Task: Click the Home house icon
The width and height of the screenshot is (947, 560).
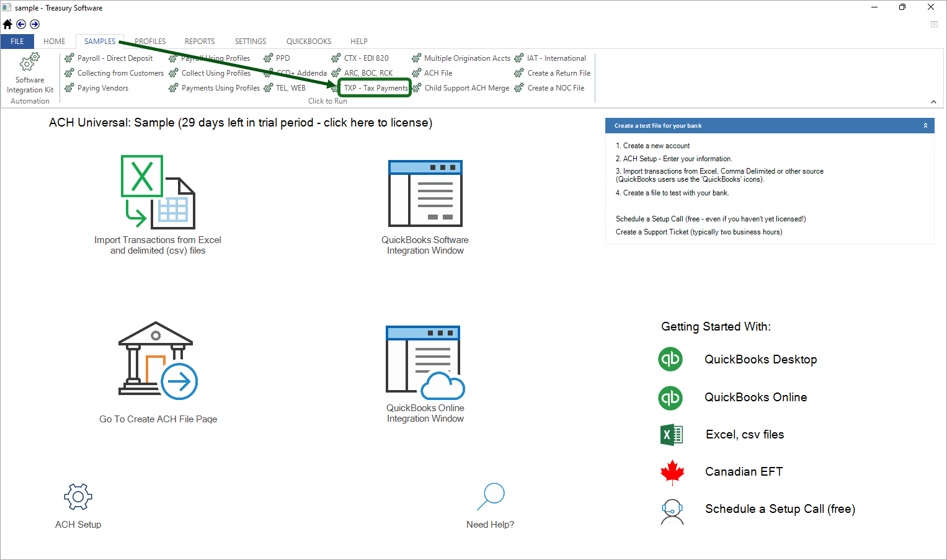Action: click(x=7, y=24)
